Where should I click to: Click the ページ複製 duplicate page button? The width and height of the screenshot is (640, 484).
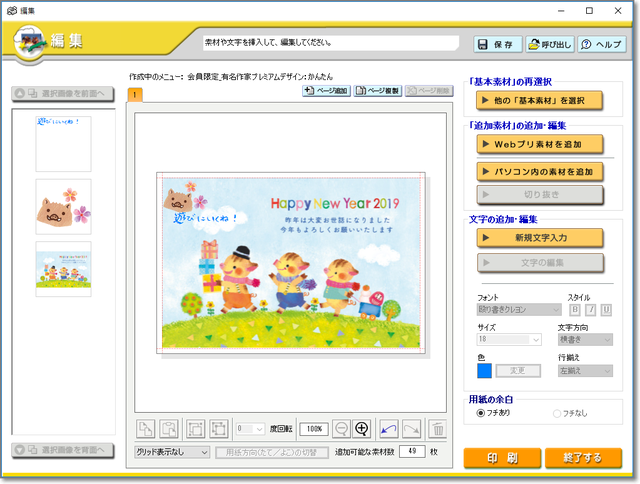pos(377,91)
